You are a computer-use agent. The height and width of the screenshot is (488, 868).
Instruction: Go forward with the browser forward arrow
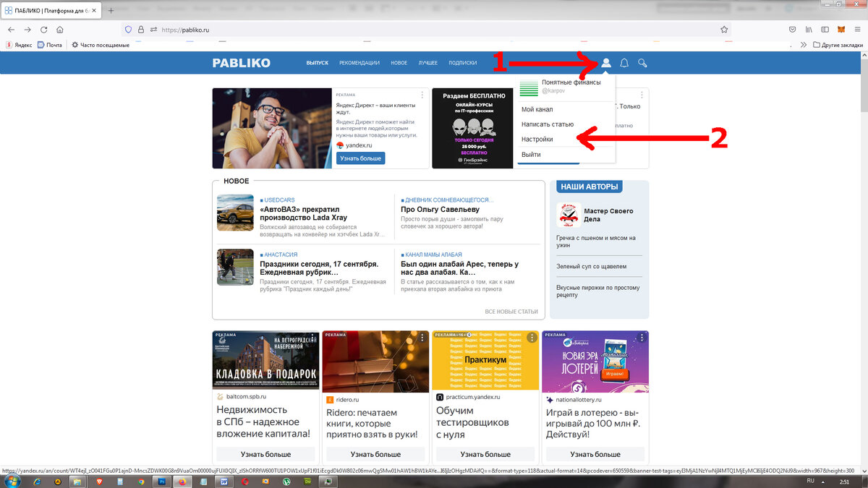27,30
